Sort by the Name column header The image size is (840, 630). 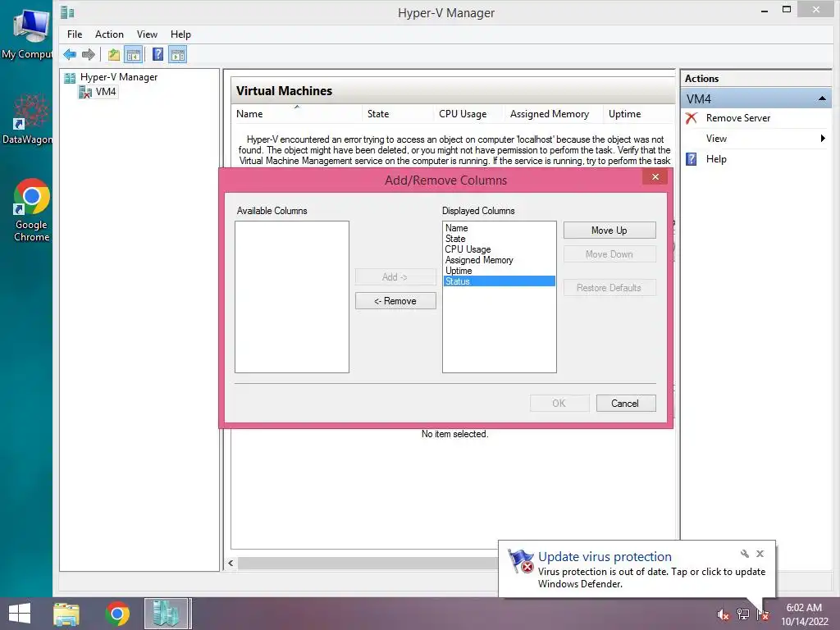[x=298, y=114]
